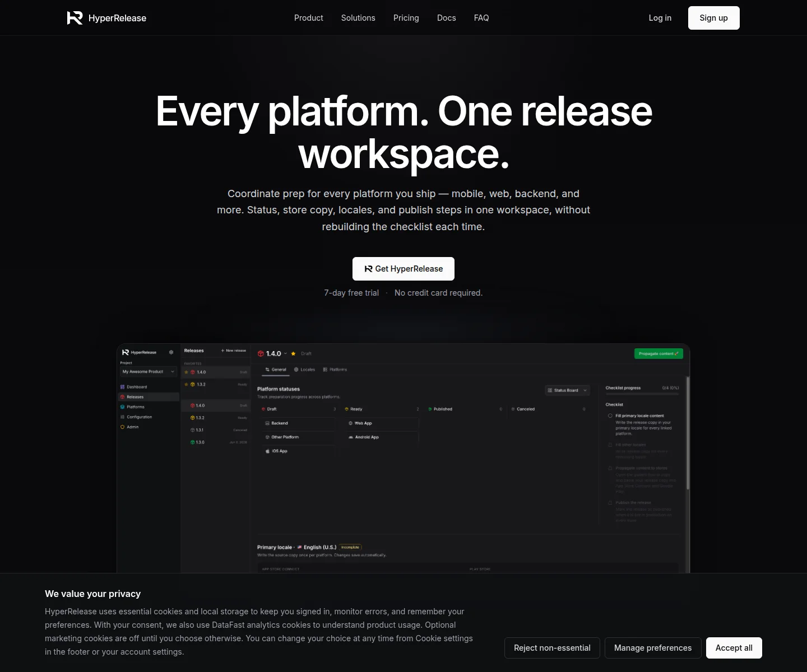807x672 pixels.
Task: Check the Fill primary locale content checklist item
Action: [x=610, y=416]
